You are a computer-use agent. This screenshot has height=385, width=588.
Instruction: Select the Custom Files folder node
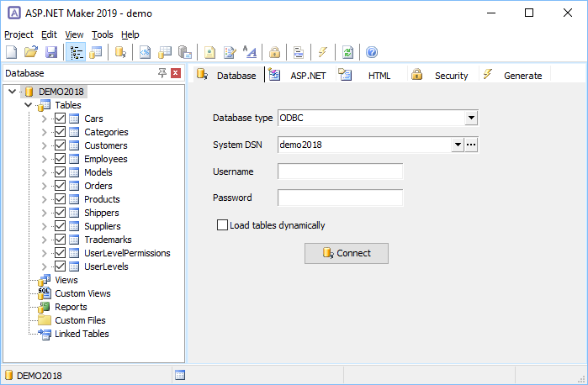(x=80, y=320)
